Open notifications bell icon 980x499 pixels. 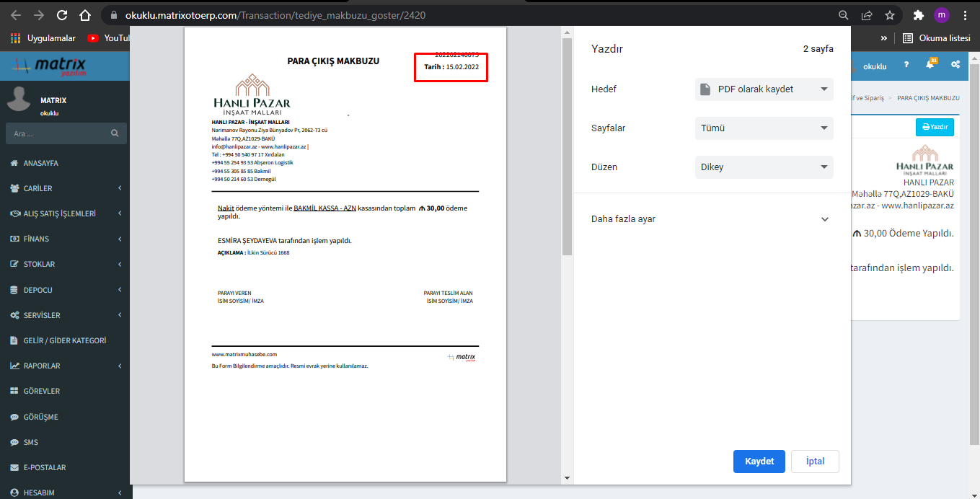click(930, 65)
